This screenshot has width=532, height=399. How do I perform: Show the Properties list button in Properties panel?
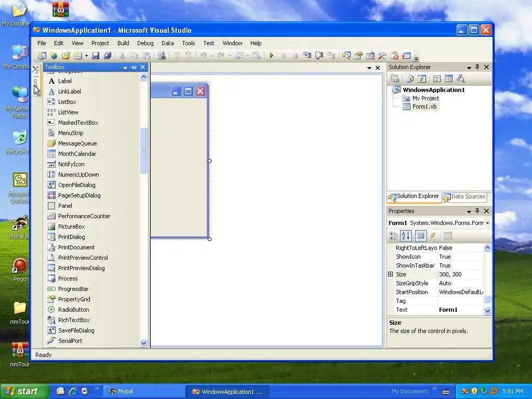(421, 236)
